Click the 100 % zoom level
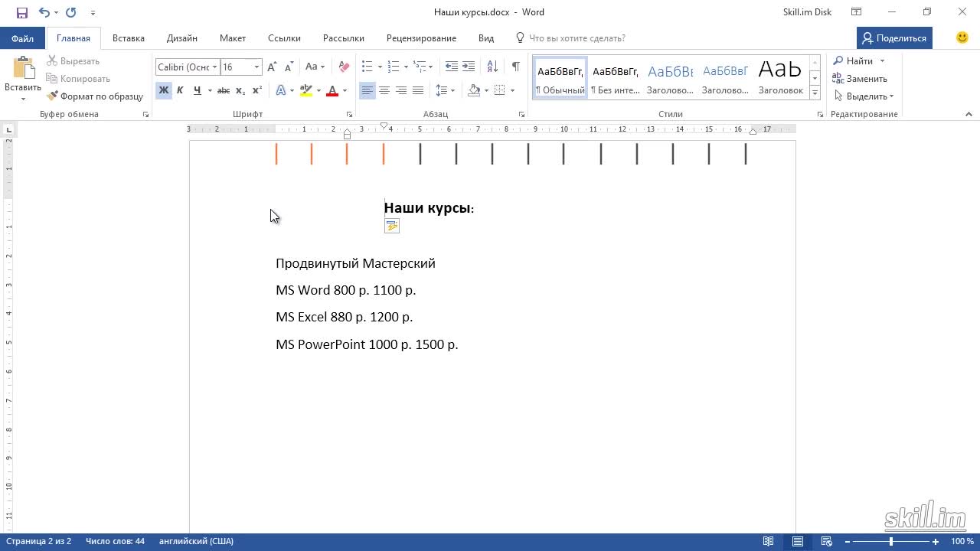This screenshot has width=980, height=551. (962, 542)
